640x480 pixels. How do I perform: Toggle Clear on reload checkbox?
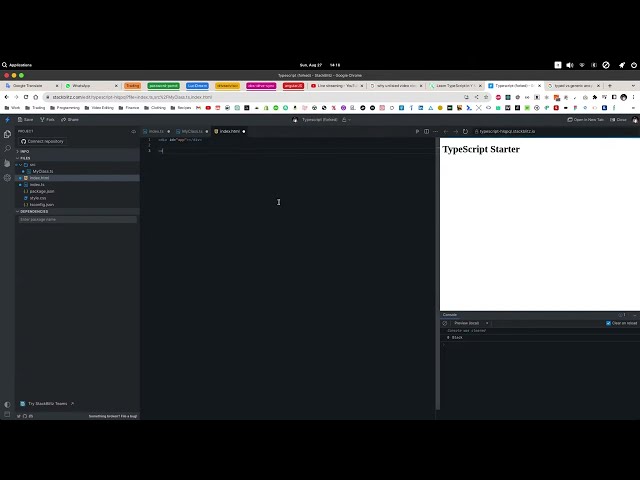coord(608,323)
